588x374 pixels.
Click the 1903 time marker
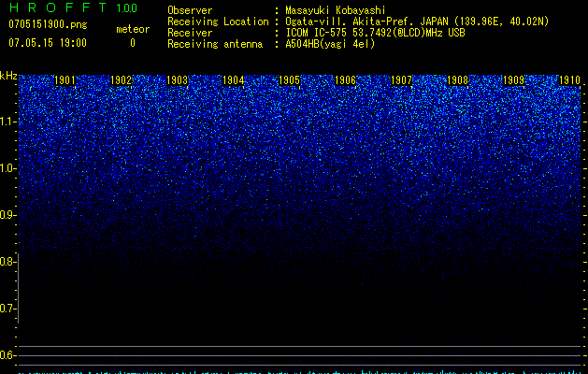(x=177, y=80)
